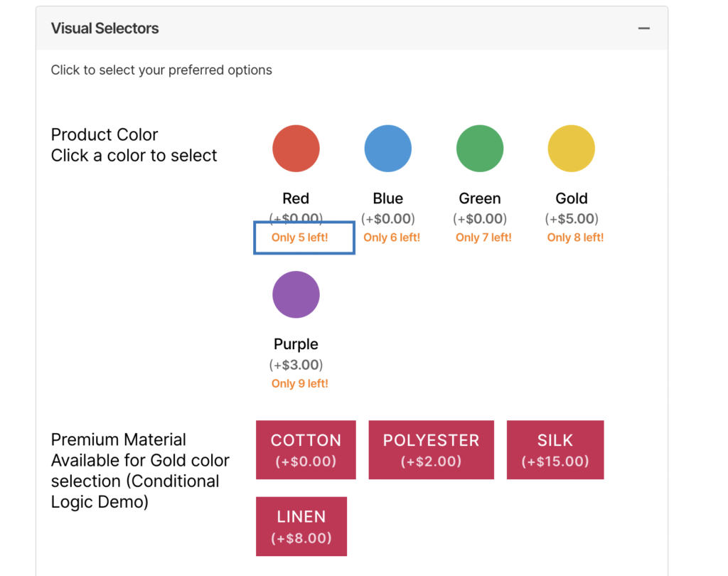Pick the SILK material button

point(555,450)
